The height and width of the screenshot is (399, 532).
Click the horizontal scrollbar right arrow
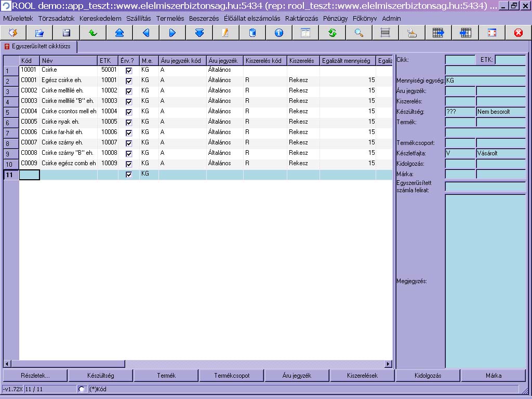pos(388,364)
